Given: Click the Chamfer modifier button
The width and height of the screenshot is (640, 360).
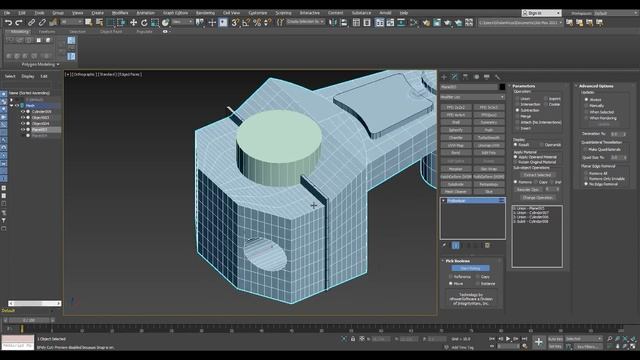Looking at the screenshot, I should click(x=456, y=138).
